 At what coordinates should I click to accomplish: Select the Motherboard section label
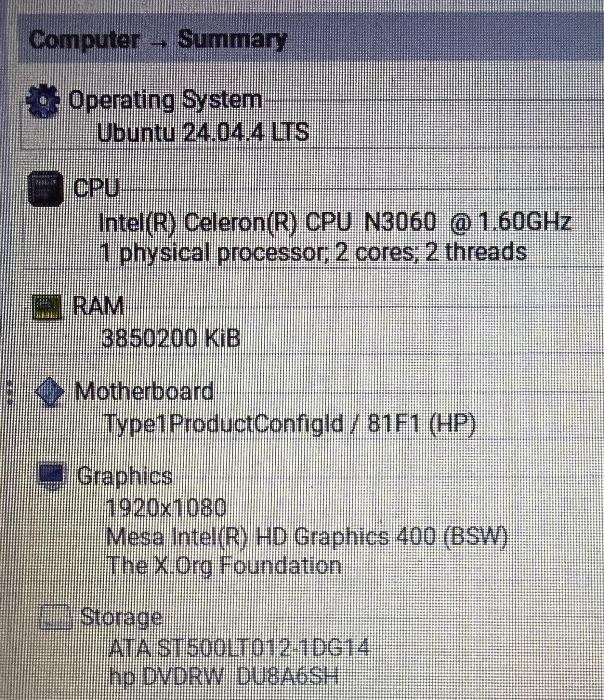pyautogui.click(x=144, y=392)
